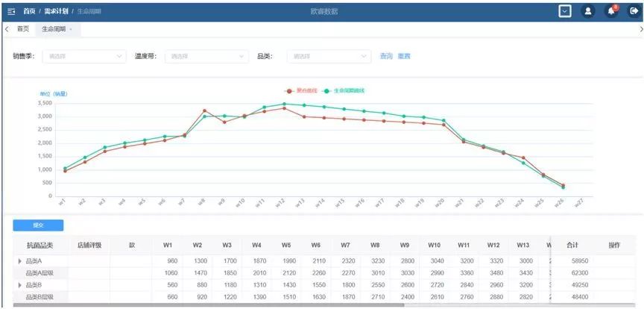Switch to the 首页 tab
The image size is (644, 309).
(22, 29)
